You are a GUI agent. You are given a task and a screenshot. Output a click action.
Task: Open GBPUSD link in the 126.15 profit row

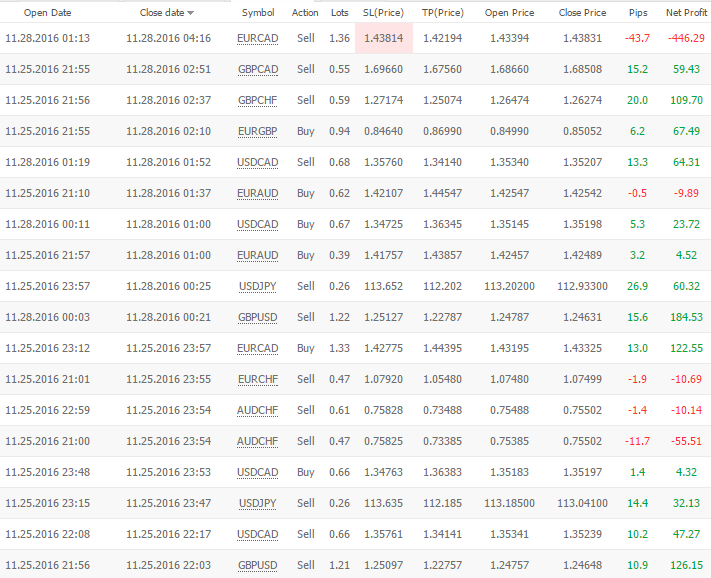click(x=258, y=565)
